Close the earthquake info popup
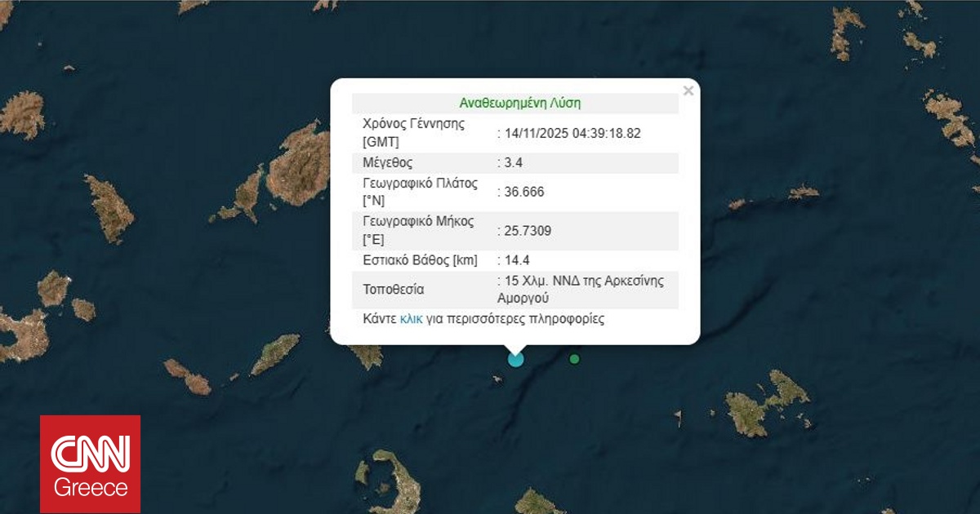This screenshot has height=514, width=980. [688, 91]
